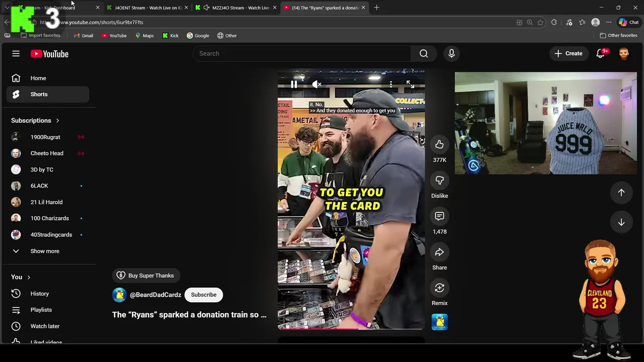Open the browser profile icon
The height and width of the screenshot is (362, 644).
(x=596, y=22)
